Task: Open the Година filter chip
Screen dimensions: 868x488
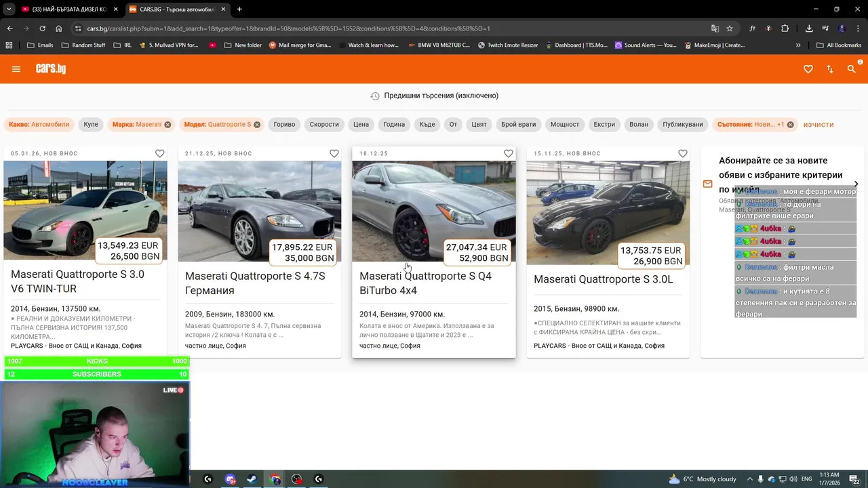Action: coord(394,125)
